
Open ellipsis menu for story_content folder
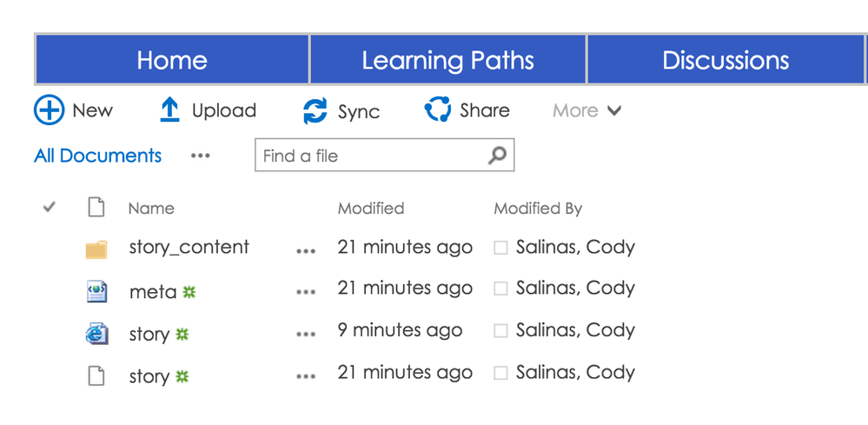click(305, 250)
